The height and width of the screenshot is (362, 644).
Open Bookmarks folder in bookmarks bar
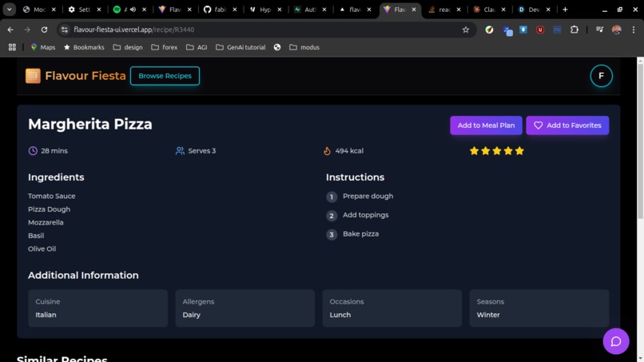[84, 47]
